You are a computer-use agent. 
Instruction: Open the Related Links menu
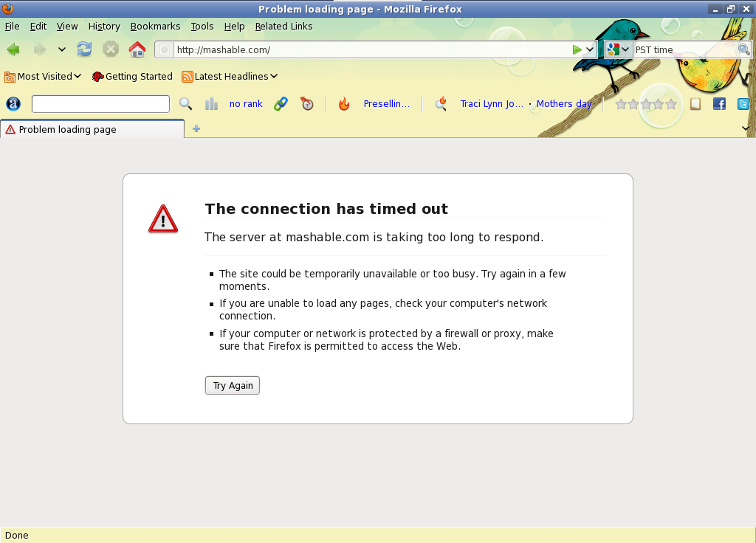(x=283, y=27)
